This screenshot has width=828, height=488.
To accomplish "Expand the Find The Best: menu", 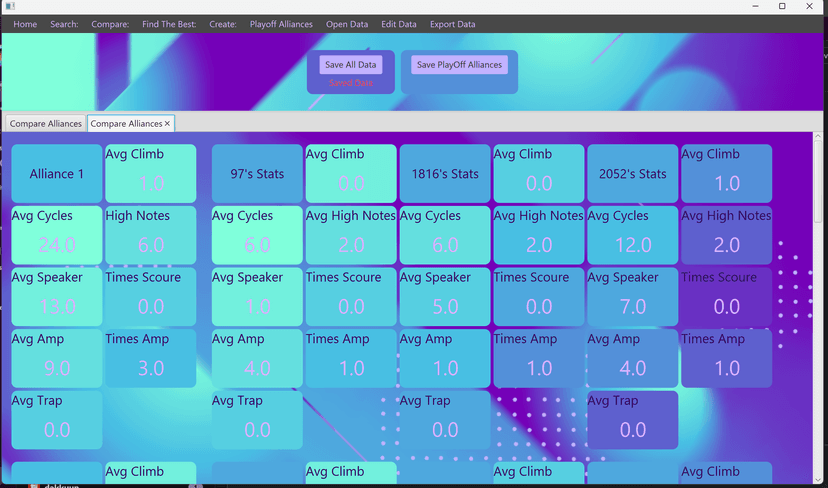I will click(169, 24).
